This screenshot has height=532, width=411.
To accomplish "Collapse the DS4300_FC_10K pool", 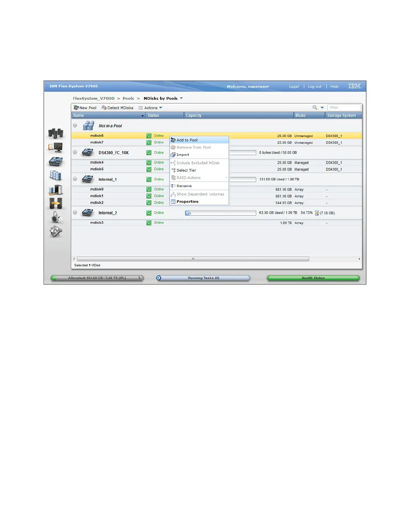I will 75,152.
